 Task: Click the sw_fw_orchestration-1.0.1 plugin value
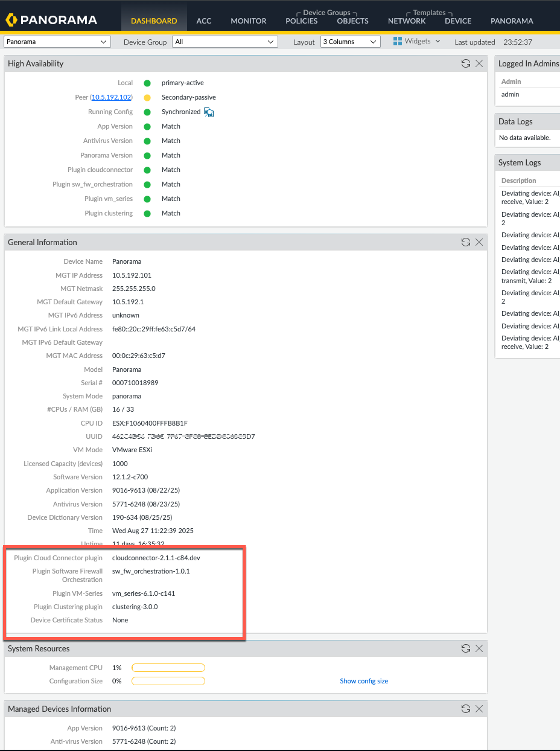click(151, 571)
